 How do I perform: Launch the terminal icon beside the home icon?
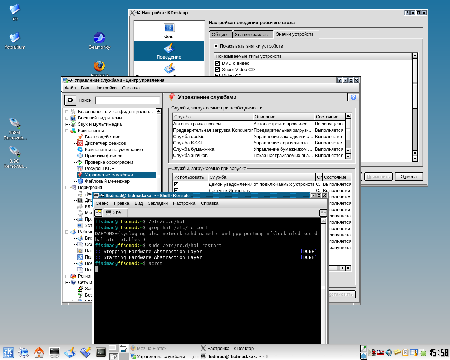55,352
